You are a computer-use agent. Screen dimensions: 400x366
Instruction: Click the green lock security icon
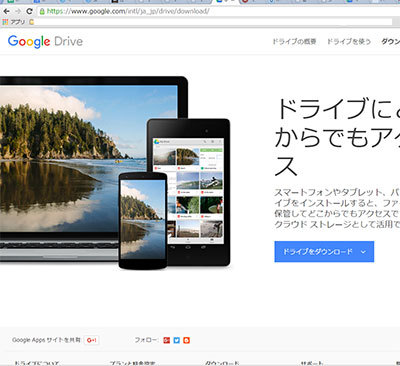[x=42, y=11]
